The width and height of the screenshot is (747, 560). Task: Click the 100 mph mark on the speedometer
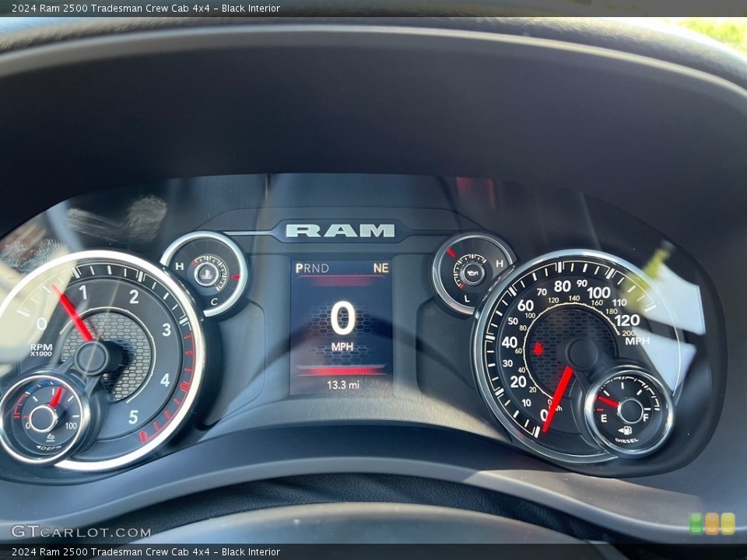[x=598, y=292]
